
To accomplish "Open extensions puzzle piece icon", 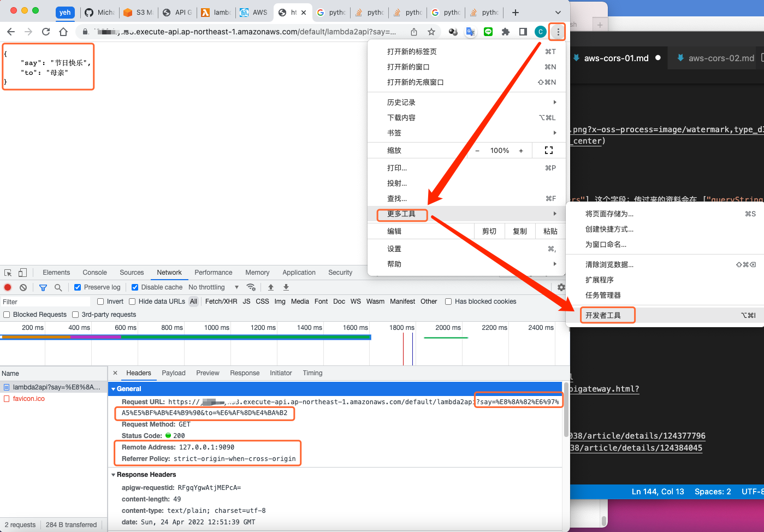I will click(506, 32).
